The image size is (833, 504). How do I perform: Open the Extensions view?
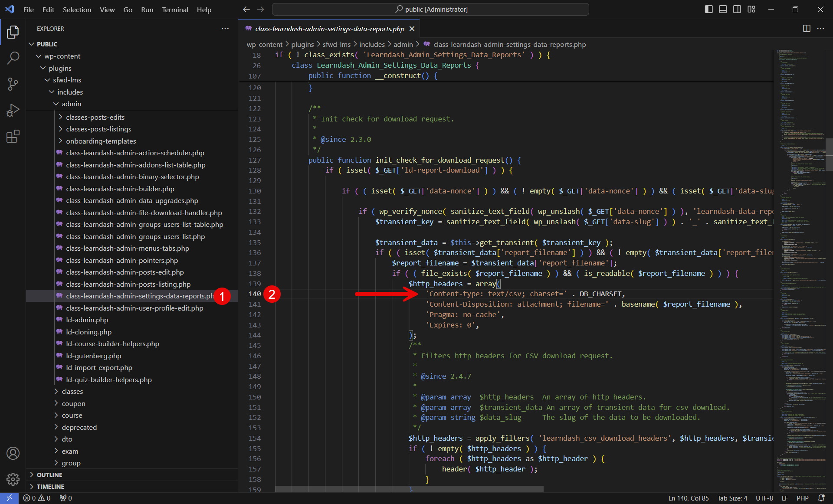pos(13,137)
